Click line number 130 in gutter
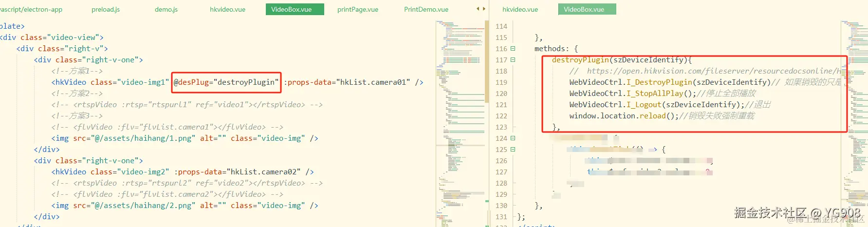 pyautogui.click(x=501, y=206)
